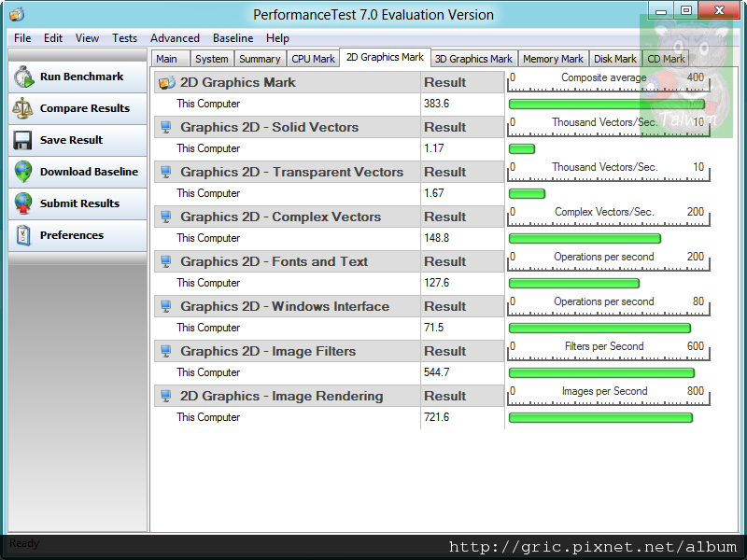Screen dimensions: 747x560
Task: Open the Advanced menu
Action: pyautogui.click(x=175, y=38)
